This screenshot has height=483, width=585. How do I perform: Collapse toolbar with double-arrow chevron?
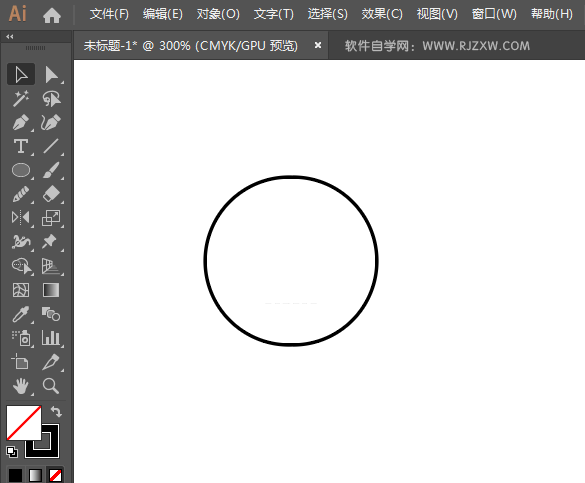10,37
